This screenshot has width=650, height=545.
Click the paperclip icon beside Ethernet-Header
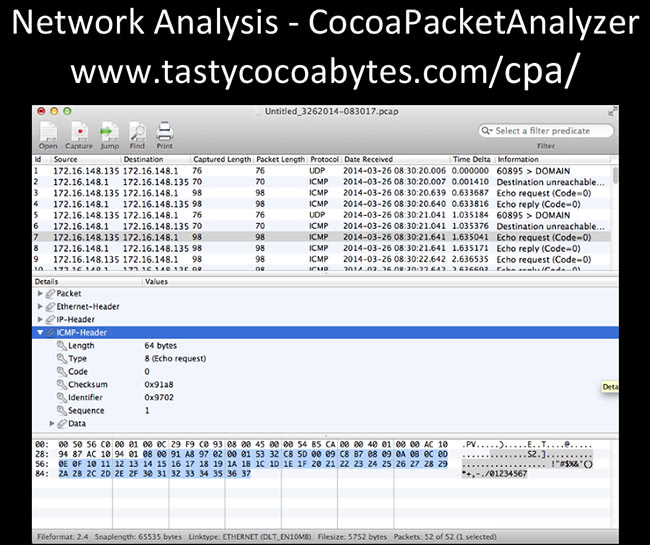tap(50, 306)
